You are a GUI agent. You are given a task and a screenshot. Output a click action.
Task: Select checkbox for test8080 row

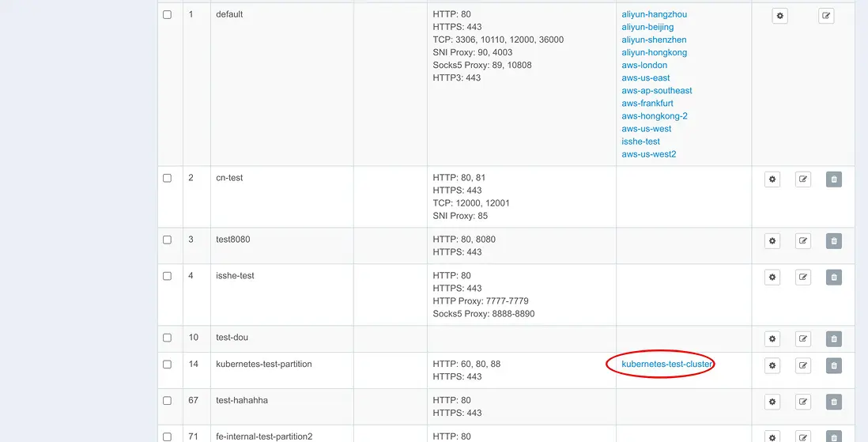click(167, 240)
